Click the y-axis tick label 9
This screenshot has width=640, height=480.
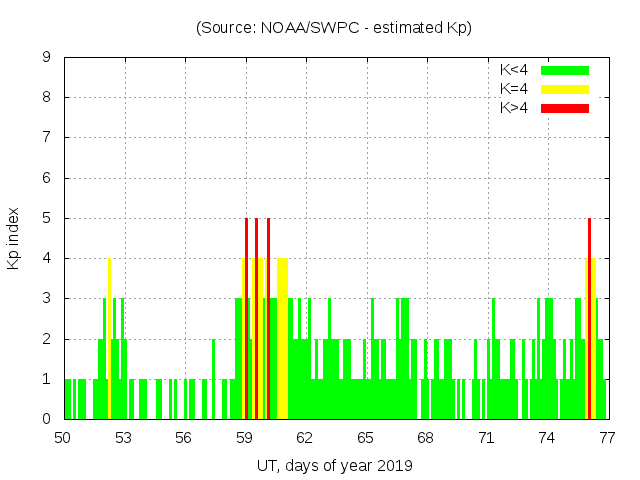pos(47,57)
